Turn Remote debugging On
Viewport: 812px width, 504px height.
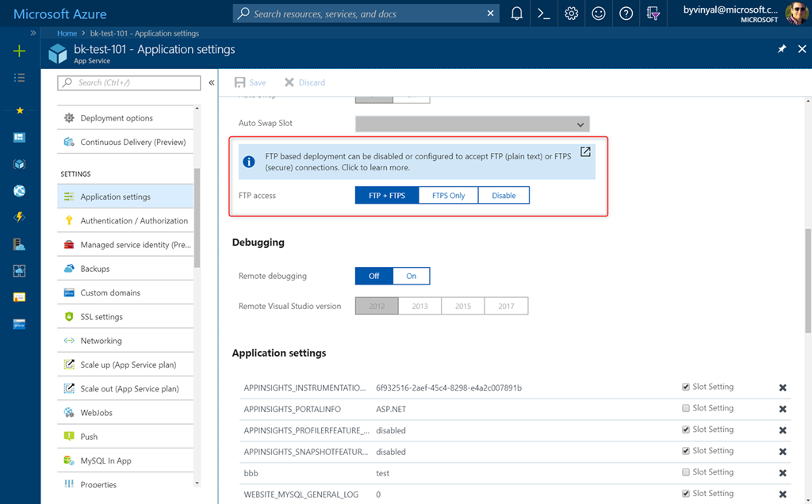coord(411,276)
